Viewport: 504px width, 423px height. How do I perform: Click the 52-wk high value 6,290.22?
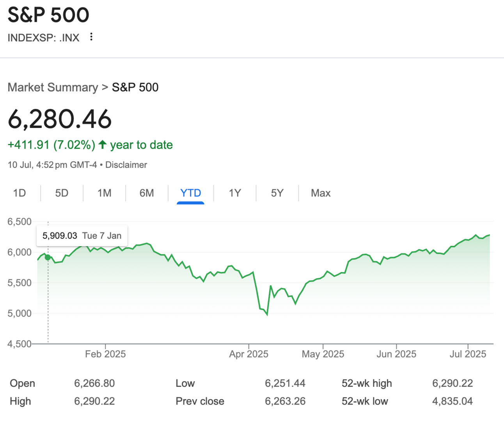point(453,383)
